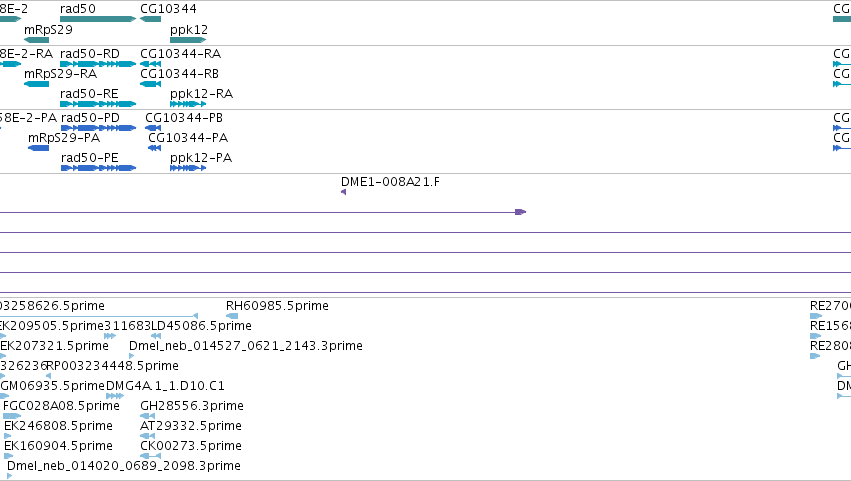The height and width of the screenshot is (481, 851).
Task: Click the ppk12-PA protein label
Action: click(x=201, y=158)
